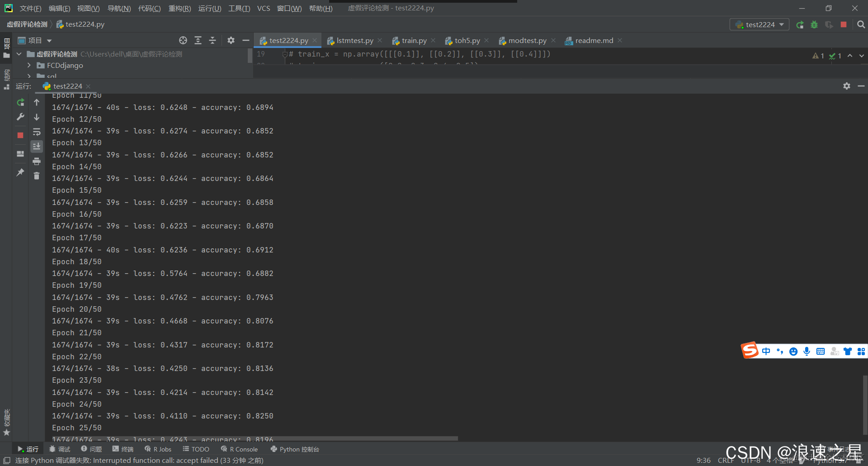This screenshot has height=466, width=868.
Task: Open the Python 控制台 tool window
Action: tap(295, 449)
